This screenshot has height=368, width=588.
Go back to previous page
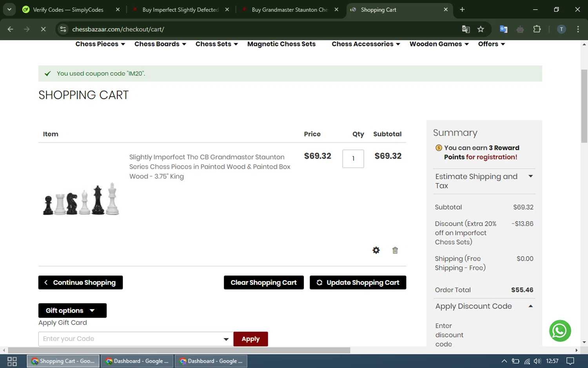coord(11,29)
